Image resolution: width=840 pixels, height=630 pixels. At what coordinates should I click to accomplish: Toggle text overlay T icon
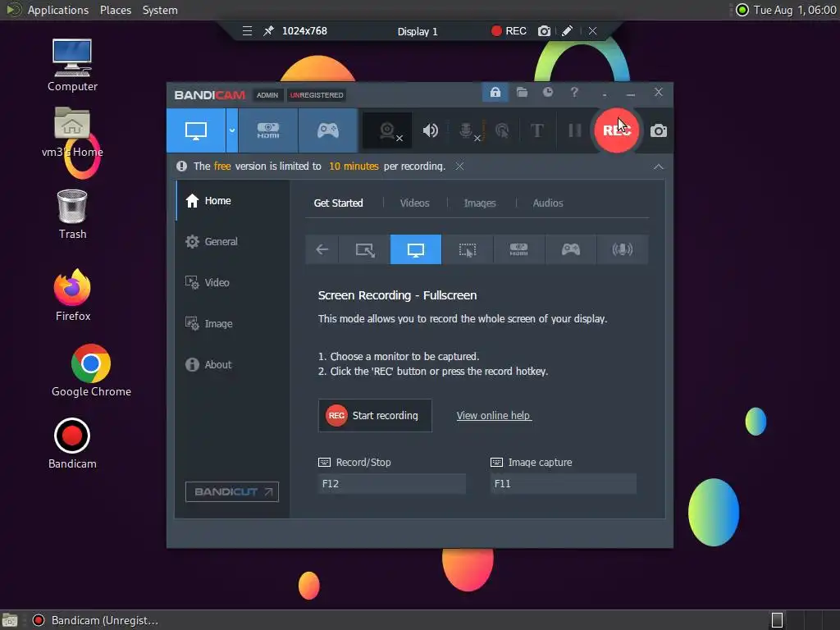(536, 130)
